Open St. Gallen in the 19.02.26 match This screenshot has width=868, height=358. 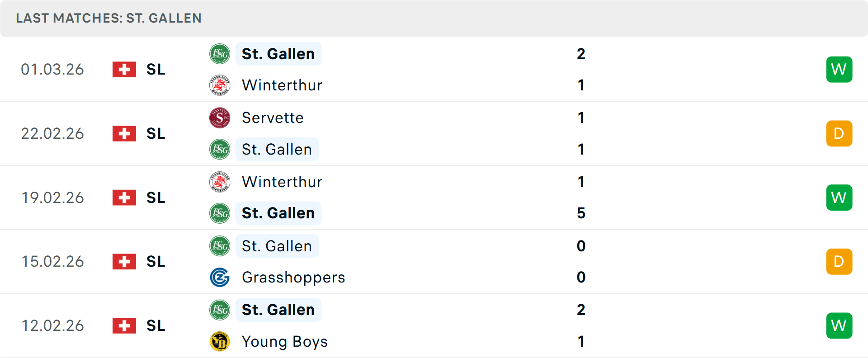[x=278, y=213]
